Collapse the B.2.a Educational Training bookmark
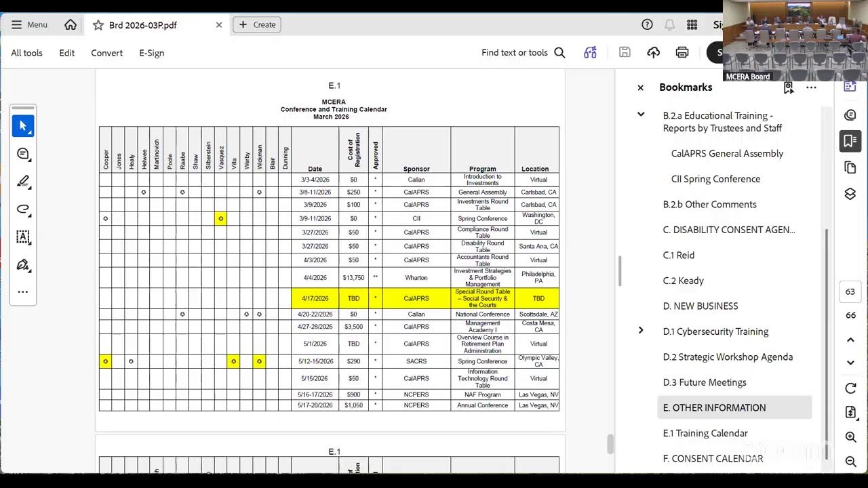868x488 pixels. pyautogui.click(x=641, y=115)
